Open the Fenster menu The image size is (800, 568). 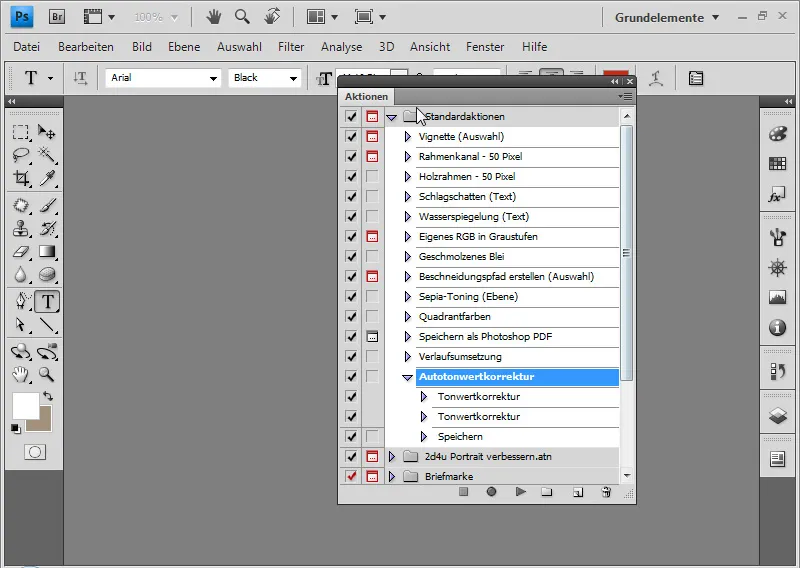click(x=485, y=47)
